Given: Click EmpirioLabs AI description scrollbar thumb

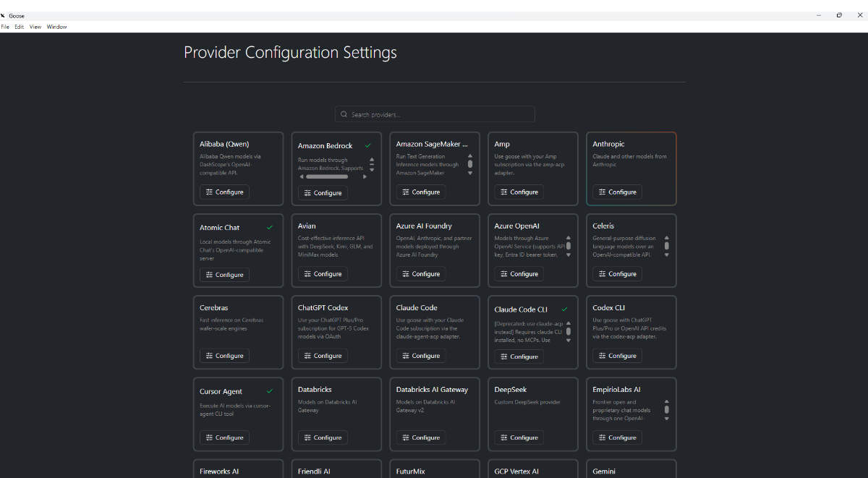Looking at the screenshot, I should (667, 410).
